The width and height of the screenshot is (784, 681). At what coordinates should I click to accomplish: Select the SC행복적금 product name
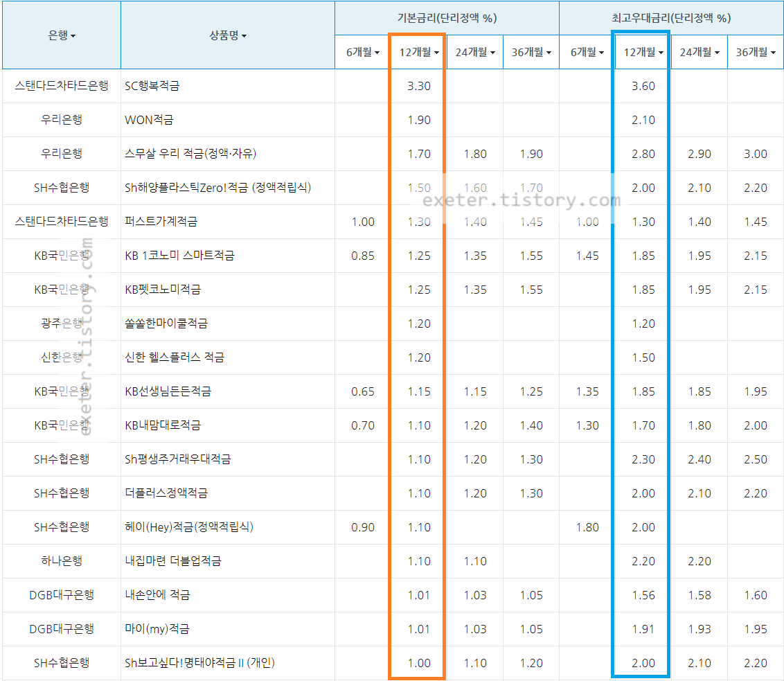152,86
